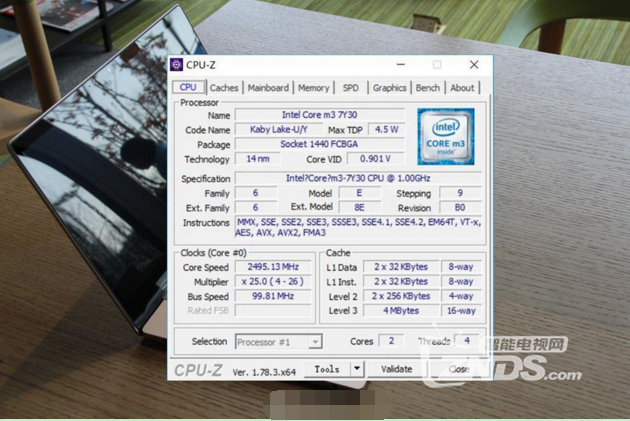Open the Processor #1 selection dropdown
Screen dimensions: 630x421
click(278, 342)
